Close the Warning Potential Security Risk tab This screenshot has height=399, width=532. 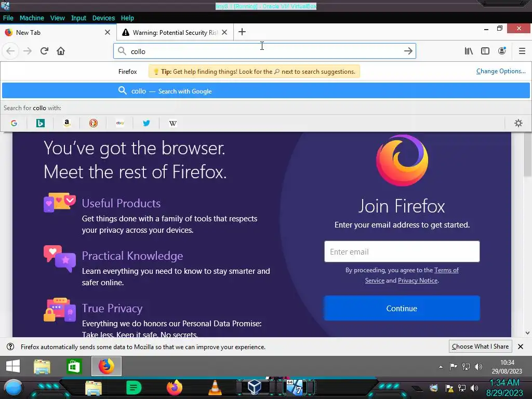click(x=224, y=33)
